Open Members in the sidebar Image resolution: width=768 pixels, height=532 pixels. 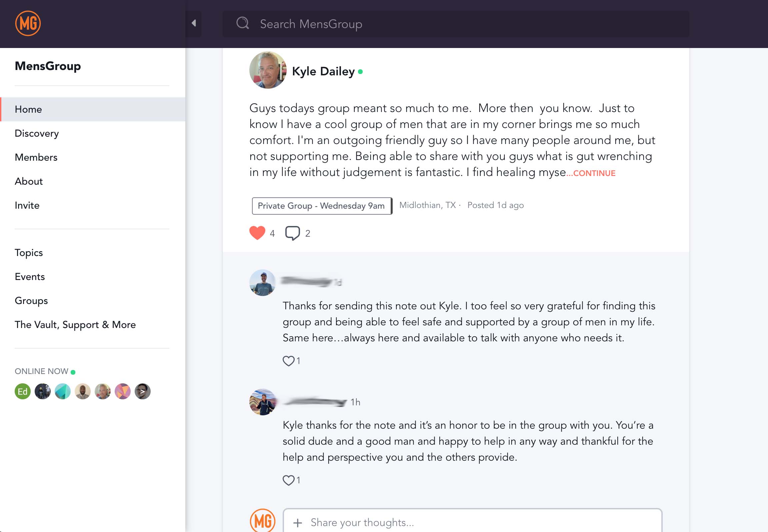(36, 157)
